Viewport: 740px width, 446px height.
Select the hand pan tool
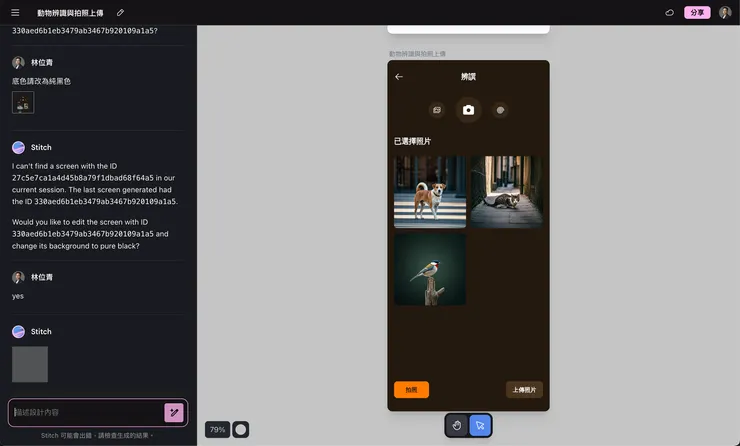tap(457, 425)
